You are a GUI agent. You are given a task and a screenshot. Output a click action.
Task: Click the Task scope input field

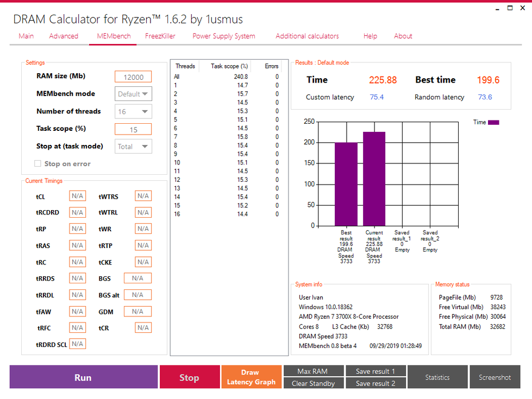pyautogui.click(x=133, y=129)
